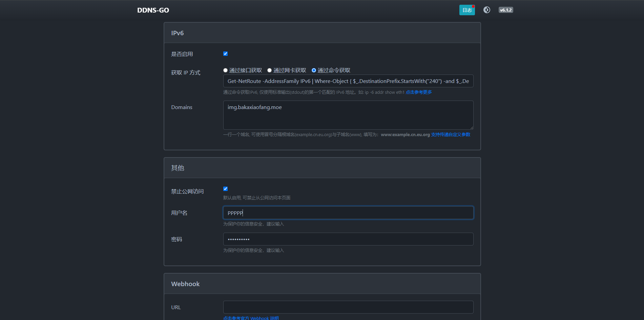Screen dimensions: 644x320
Task: Click the Get-NetRoute command input field
Action: coord(348,81)
